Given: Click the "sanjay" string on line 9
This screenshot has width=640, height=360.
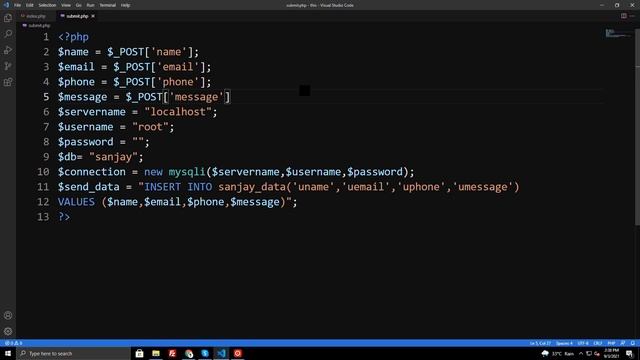Looking at the screenshot, I should point(113,157).
